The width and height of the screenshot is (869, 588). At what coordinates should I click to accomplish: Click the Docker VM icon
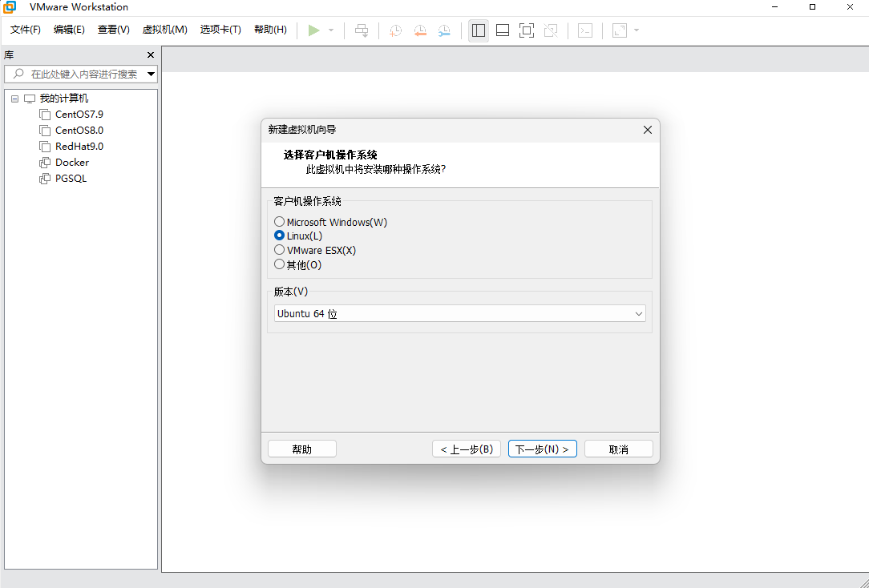(x=45, y=163)
